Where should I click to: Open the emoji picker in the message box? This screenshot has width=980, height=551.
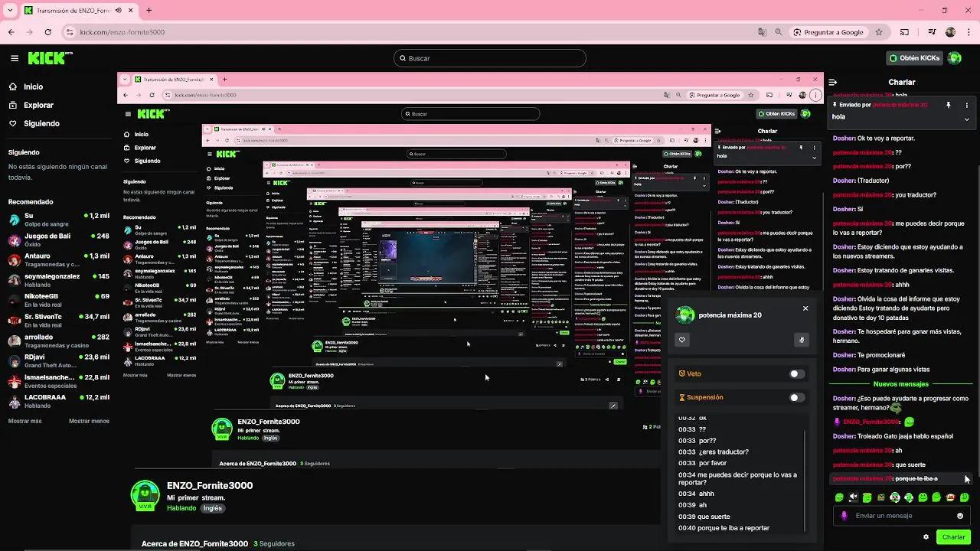point(960,516)
